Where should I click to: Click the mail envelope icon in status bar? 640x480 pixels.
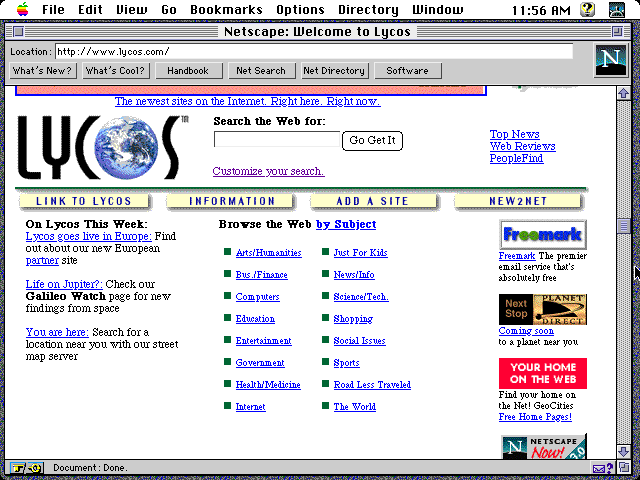pos(600,468)
